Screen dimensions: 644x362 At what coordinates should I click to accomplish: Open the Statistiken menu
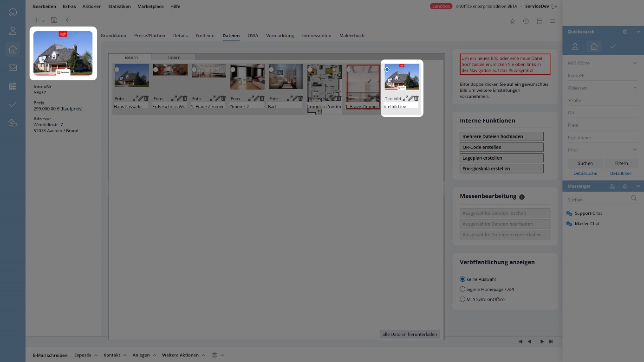click(x=119, y=6)
